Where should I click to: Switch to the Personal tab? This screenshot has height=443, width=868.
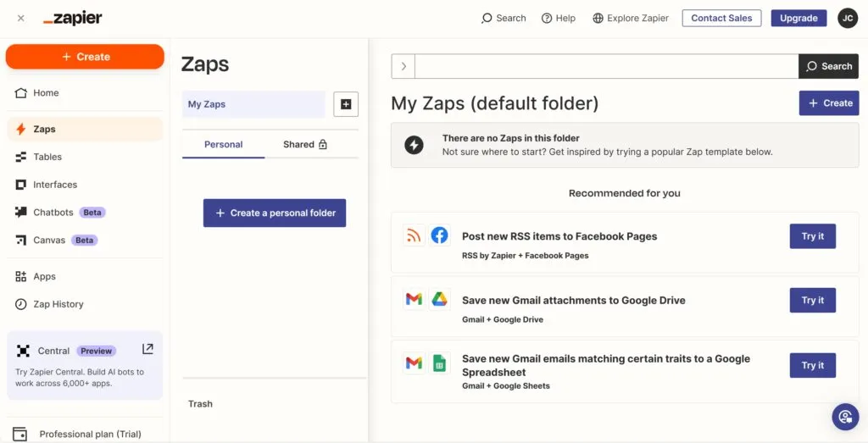click(223, 144)
